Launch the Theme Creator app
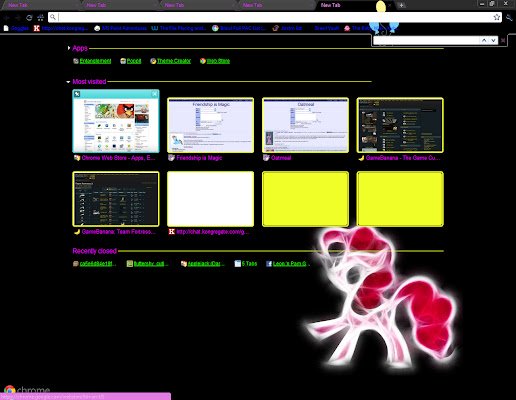Screen dimensions: 516x400 click(174, 61)
